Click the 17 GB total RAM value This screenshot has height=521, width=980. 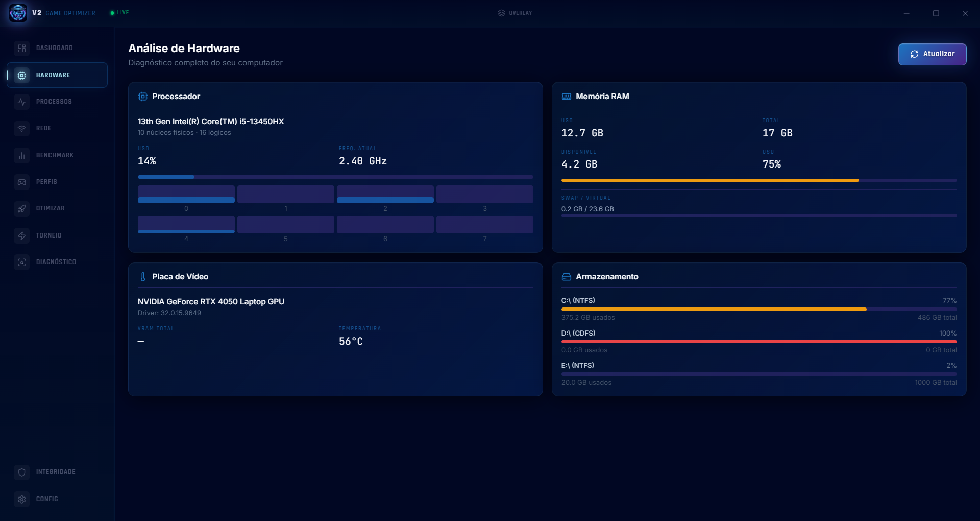777,133
